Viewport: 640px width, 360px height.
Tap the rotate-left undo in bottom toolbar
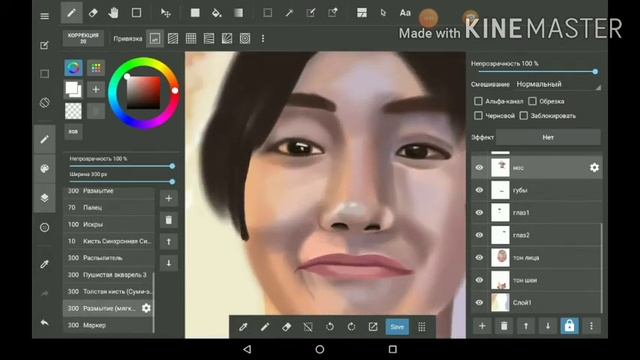(x=330, y=327)
